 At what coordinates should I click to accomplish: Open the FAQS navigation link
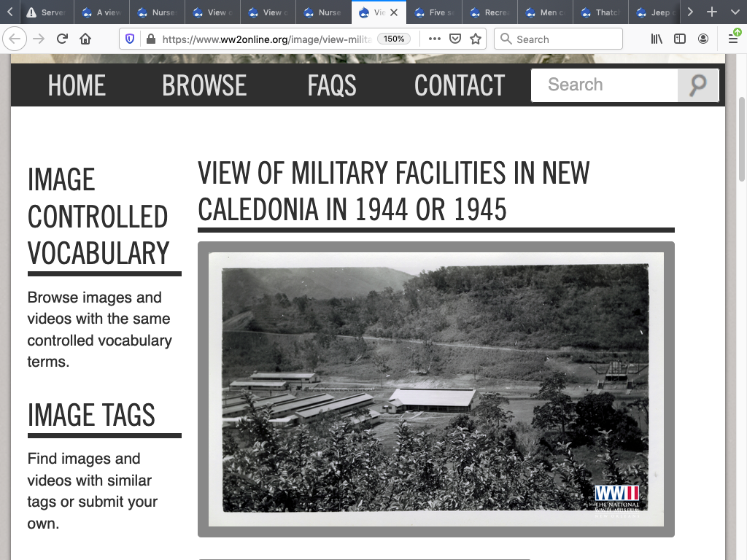click(x=332, y=86)
